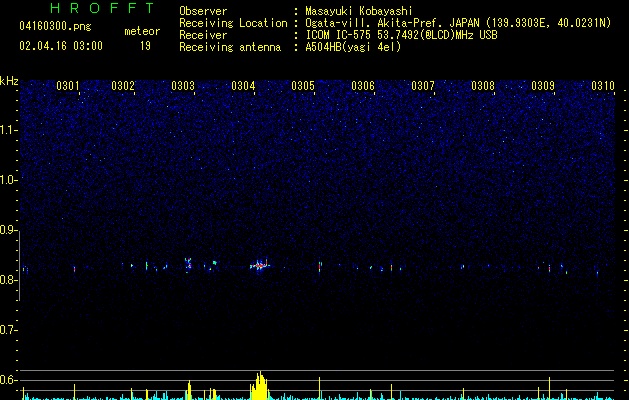629x400 pixels.
Task: Click the 0307 time marker
Action: click(x=423, y=86)
